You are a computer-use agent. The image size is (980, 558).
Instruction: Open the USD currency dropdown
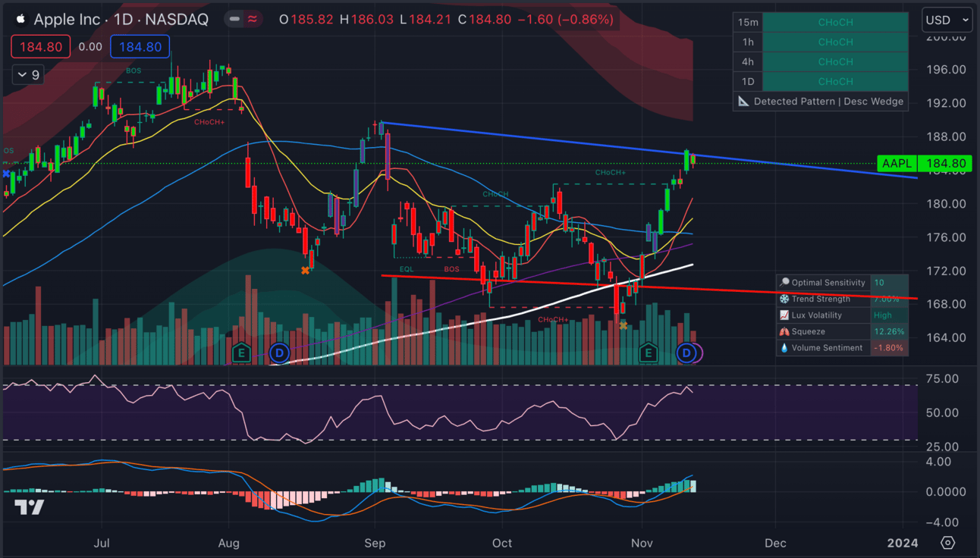pos(947,20)
